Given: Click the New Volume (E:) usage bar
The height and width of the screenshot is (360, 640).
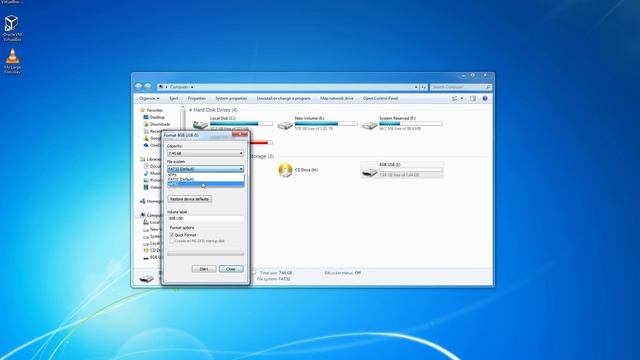Looking at the screenshot, I should click(326, 124).
